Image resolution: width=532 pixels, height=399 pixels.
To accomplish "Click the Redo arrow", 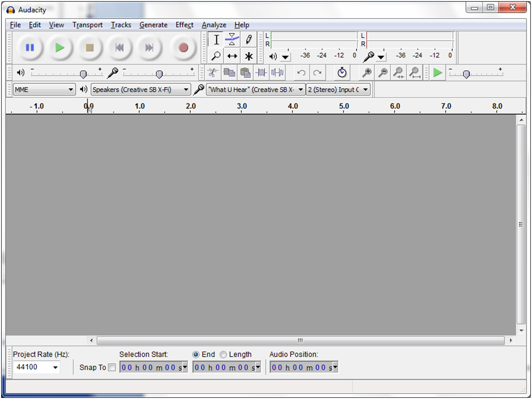I will tap(317, 73).
